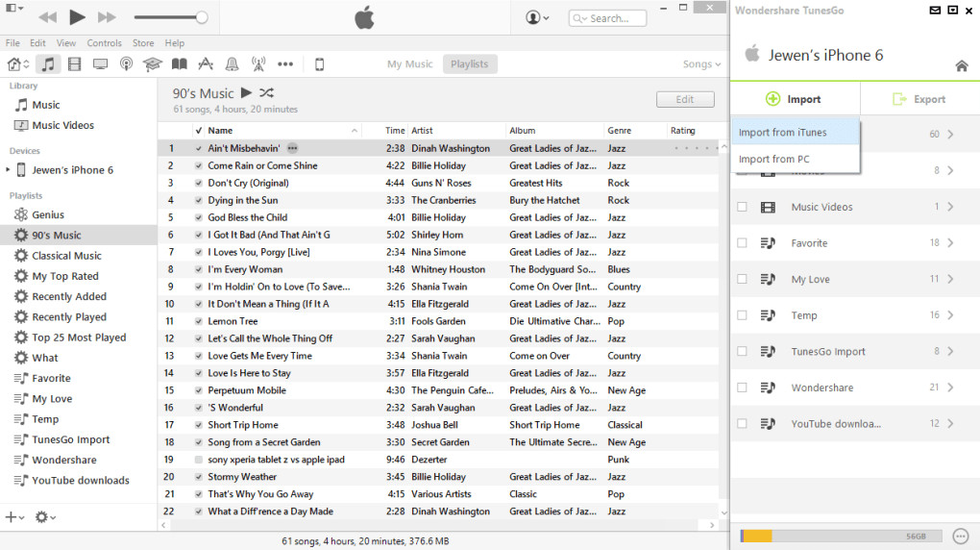The image size is (980, 550).
Task: Uncheck the song Lemon Tree
Action: 199,321
